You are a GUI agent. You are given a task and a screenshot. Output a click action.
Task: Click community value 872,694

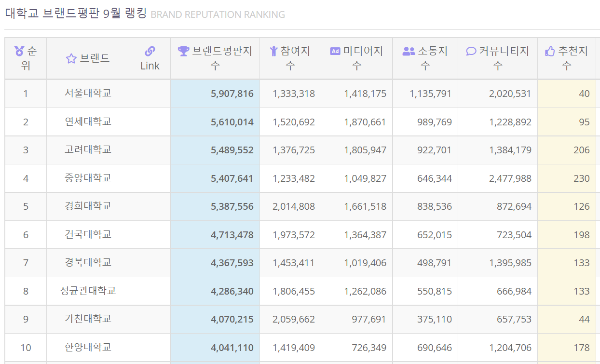point(514,206)
